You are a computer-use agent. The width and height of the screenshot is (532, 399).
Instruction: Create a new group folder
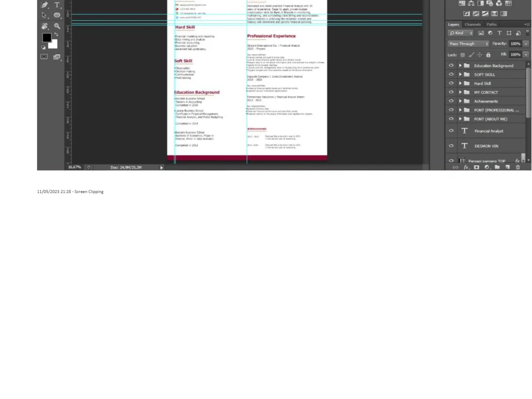click(497, 167)
